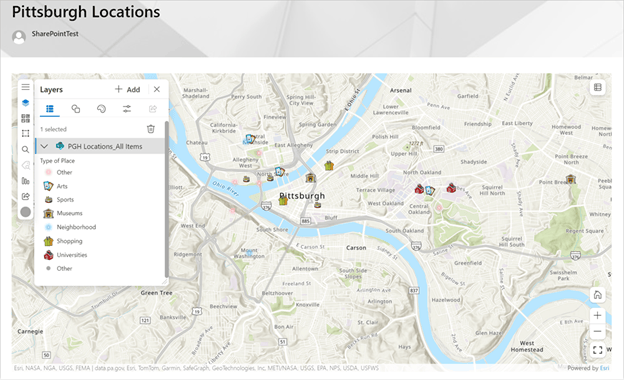Open the symbology palette tab

click(x=101, y=109)
